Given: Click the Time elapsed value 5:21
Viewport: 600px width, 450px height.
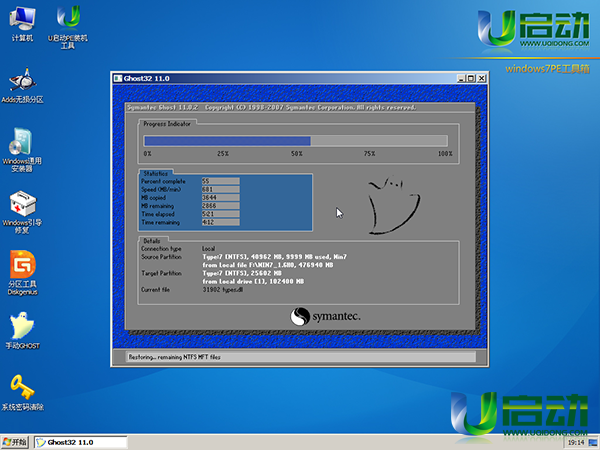Looking at the screenshot, I should 220,214.
